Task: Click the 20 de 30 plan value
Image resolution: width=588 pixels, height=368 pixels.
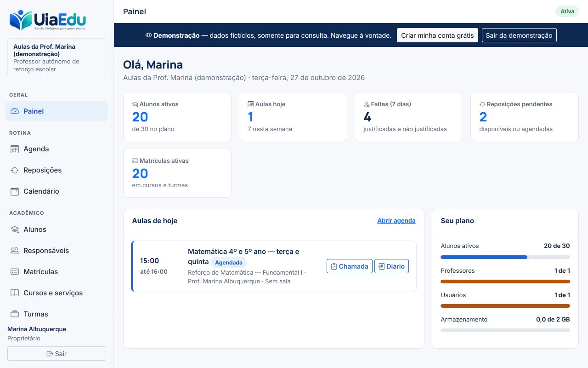Action: (557, 246)
